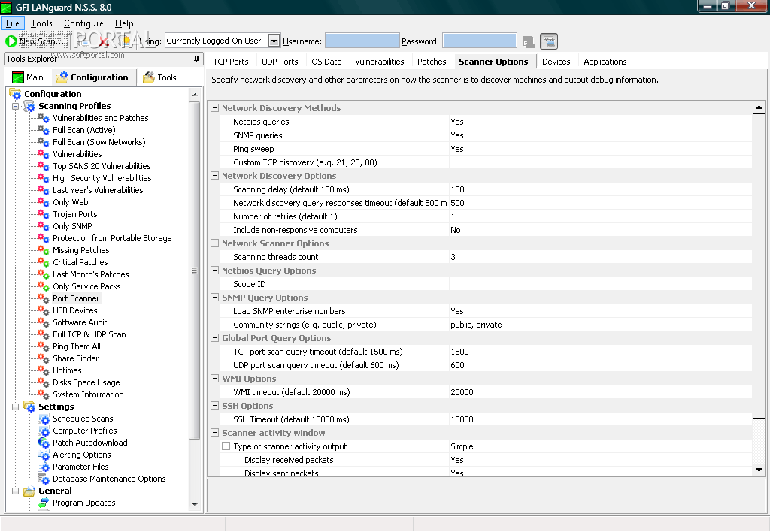Collapse the Netbios Query Options group

pos(214,271)
